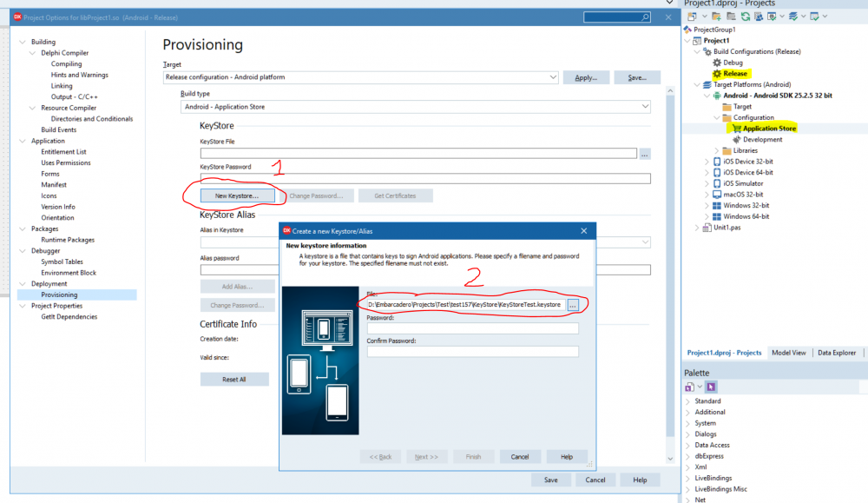Click the macOS 32-bit monitor icon
Viewport: 868px width, 503px height.
pos(717,195)
